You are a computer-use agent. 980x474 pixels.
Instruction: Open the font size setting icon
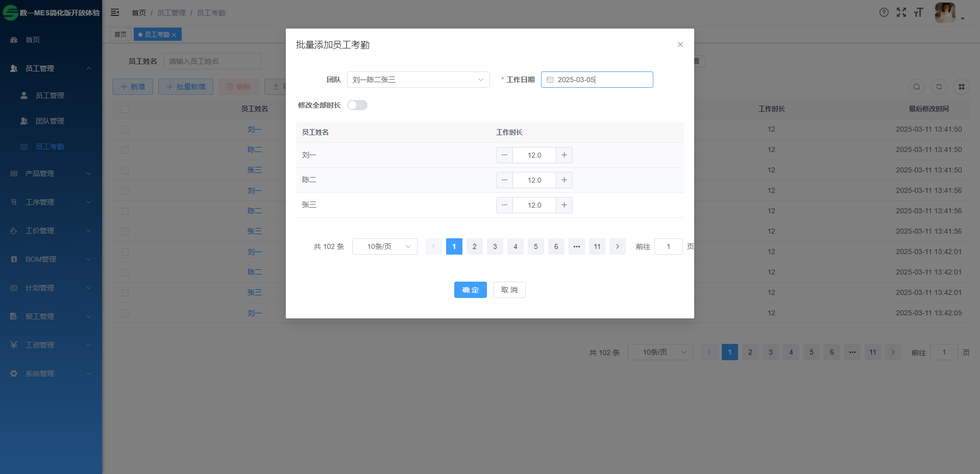[x=919, y=13]
